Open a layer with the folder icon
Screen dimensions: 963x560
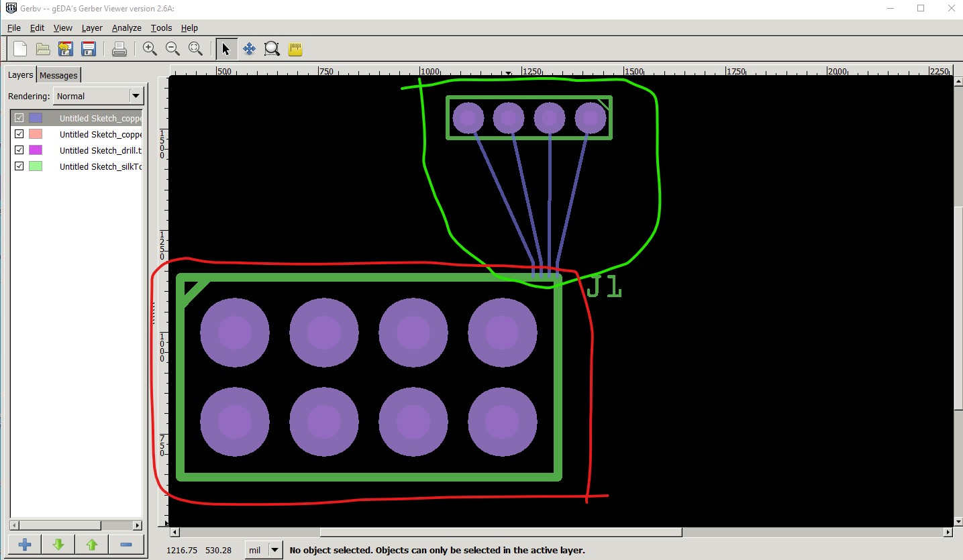[x=43, y=49]
